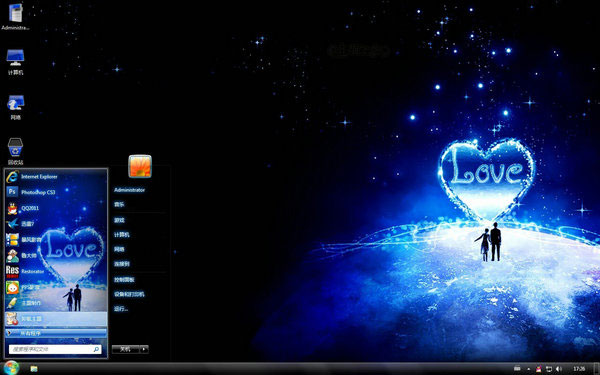Open 计算机 in Start menu right pane
The width and height of the screenshot is (600, 375).
[x=122, y=235]
